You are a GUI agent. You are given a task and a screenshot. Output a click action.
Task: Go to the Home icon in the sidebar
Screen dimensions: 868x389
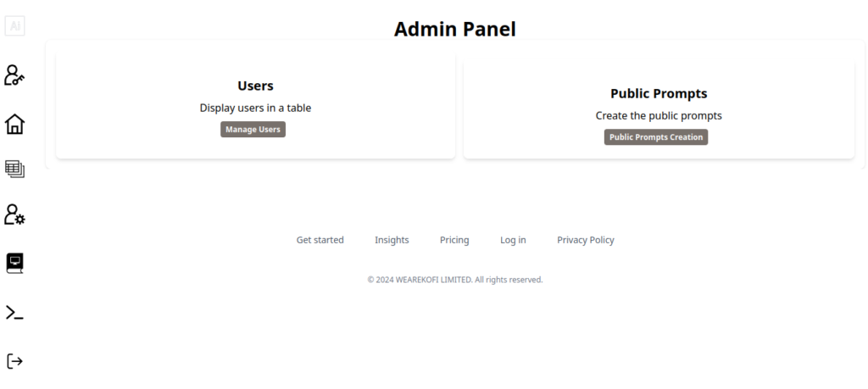click(x=14, y=124)
